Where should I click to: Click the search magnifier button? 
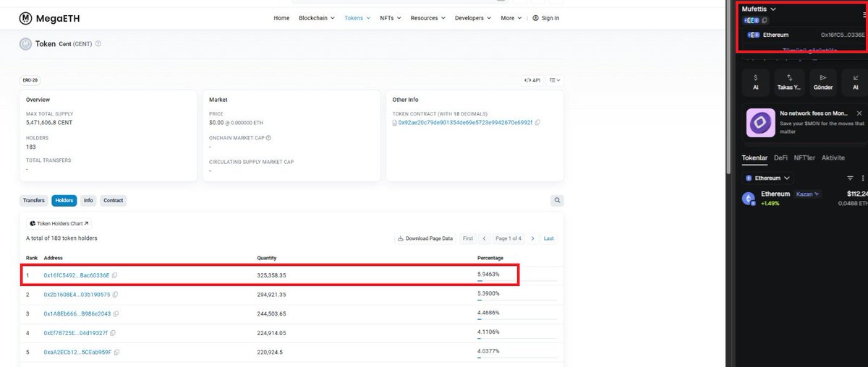pyautogui.click(x=557, y=201)
